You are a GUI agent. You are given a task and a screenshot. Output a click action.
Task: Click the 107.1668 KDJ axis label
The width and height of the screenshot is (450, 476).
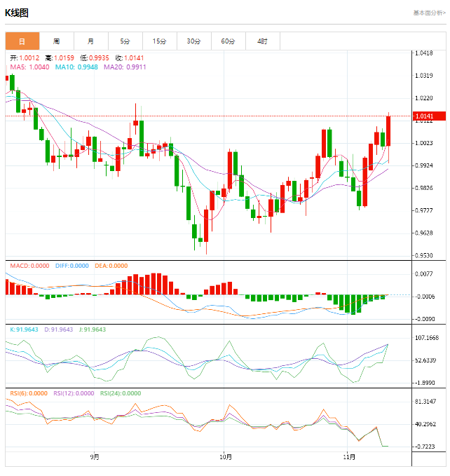point(427,338)
